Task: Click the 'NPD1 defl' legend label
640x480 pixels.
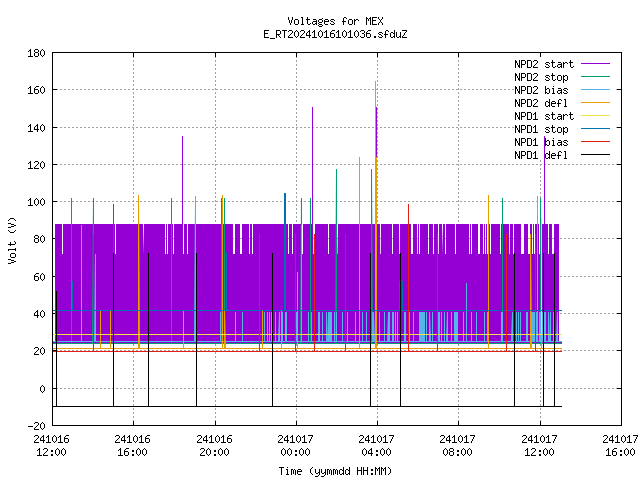Action: point(541,156)
